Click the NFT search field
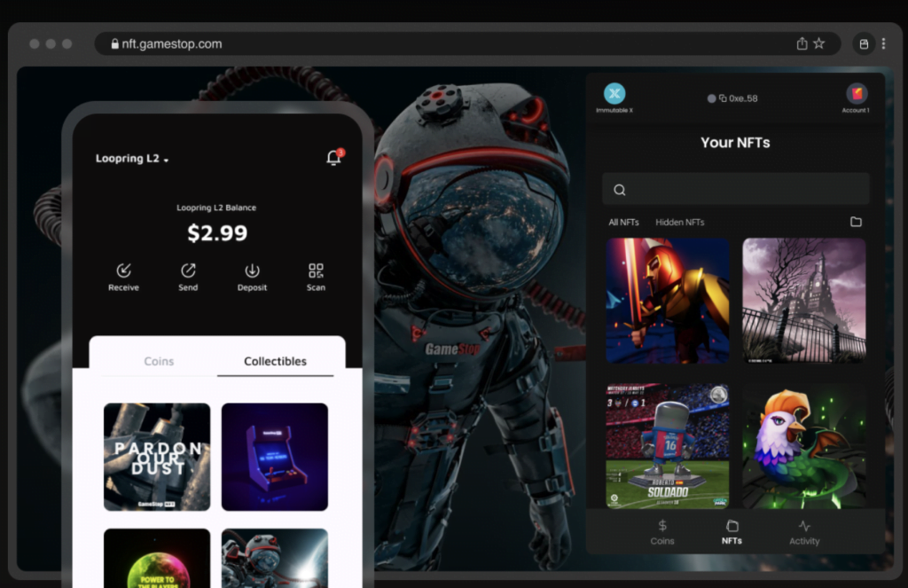The width and height of the screenshot is (908, 588). (x=736, y=189)
